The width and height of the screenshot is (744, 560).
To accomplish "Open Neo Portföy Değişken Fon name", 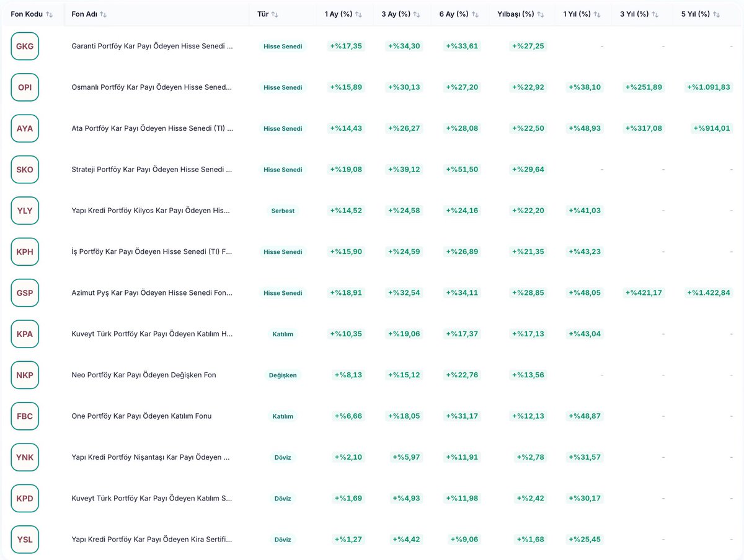I will pos(144,375).
